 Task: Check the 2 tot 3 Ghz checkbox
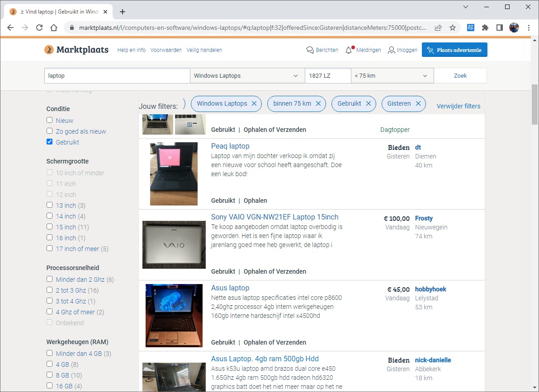pos(49,289)
